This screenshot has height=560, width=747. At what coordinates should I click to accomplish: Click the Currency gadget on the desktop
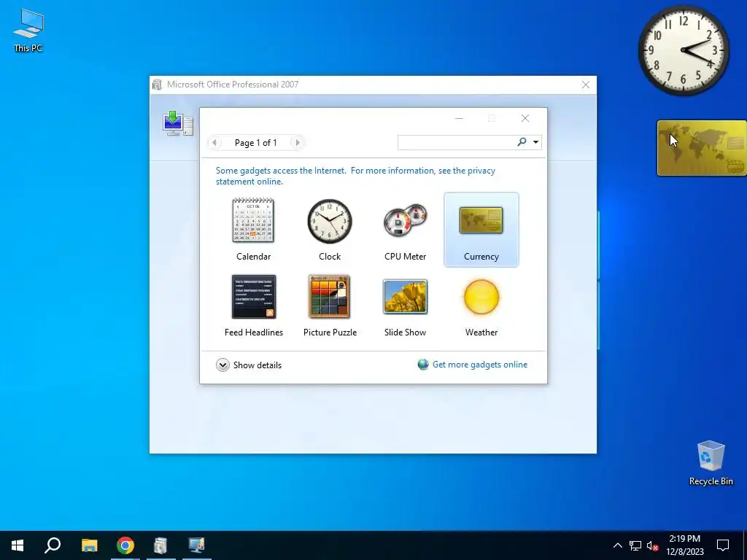702,148
